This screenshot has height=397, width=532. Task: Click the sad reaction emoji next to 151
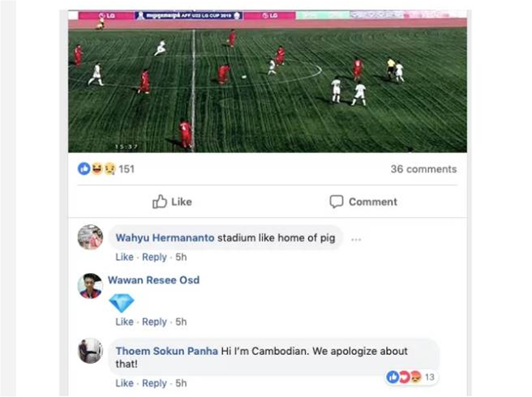[109, 169]
